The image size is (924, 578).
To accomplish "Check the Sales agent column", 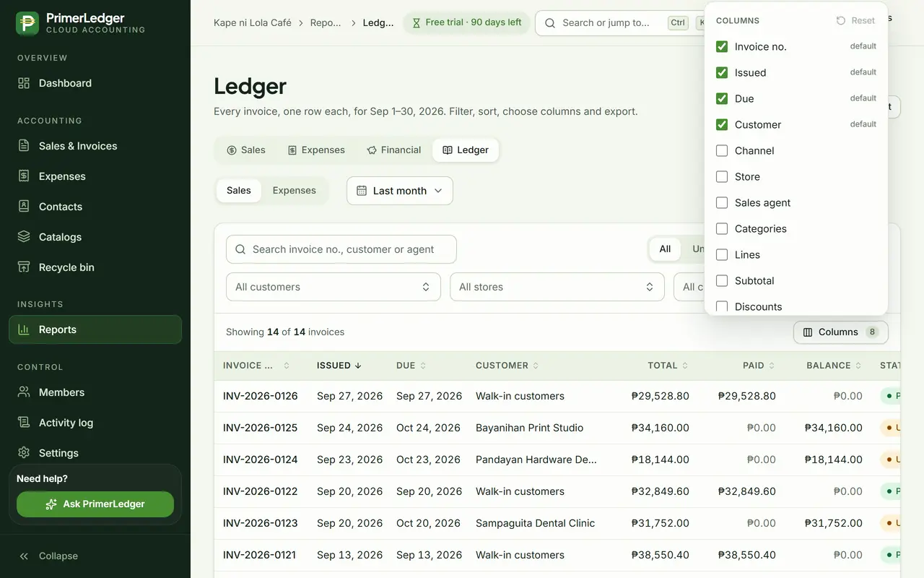I will click(722, 202).
